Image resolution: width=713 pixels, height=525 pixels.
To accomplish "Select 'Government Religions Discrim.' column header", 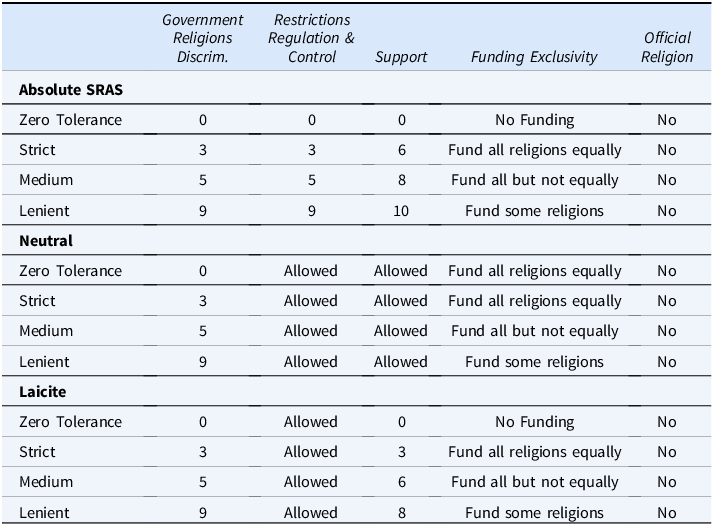I will tap(203, 38).
